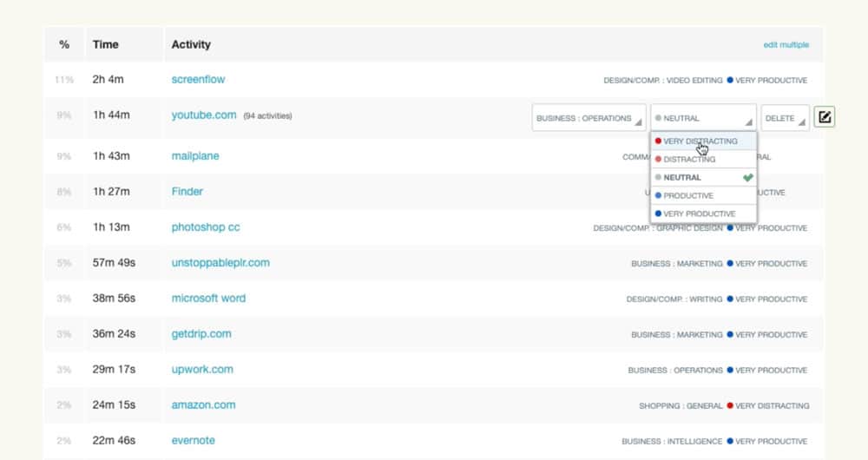This screenshot has width=868, height=460.
Task: Open the mailplane activity link
Action: 195,156
